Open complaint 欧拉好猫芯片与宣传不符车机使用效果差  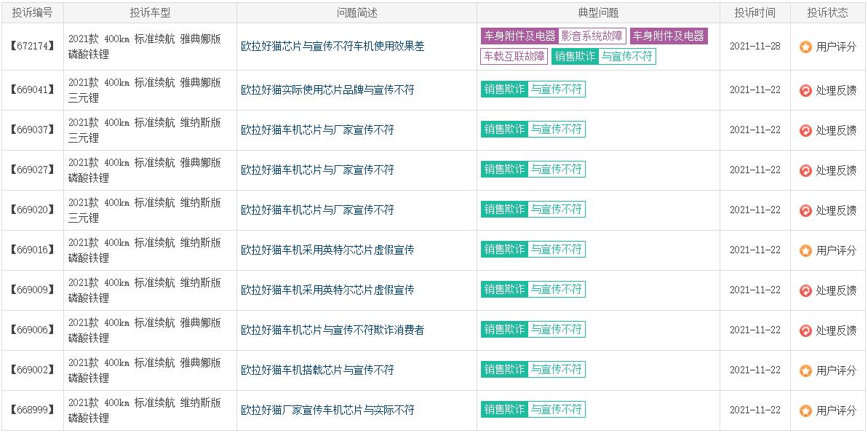point(333,46)
